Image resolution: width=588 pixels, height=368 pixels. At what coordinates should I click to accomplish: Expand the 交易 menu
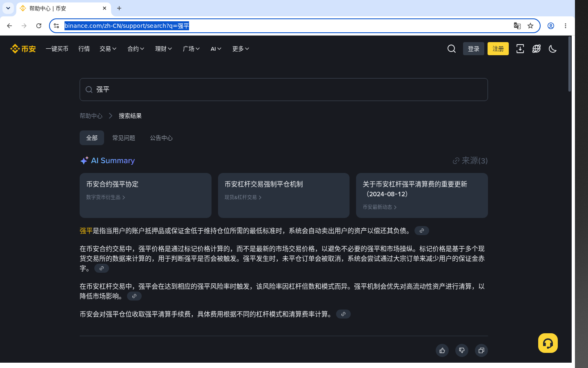point(108,49)
